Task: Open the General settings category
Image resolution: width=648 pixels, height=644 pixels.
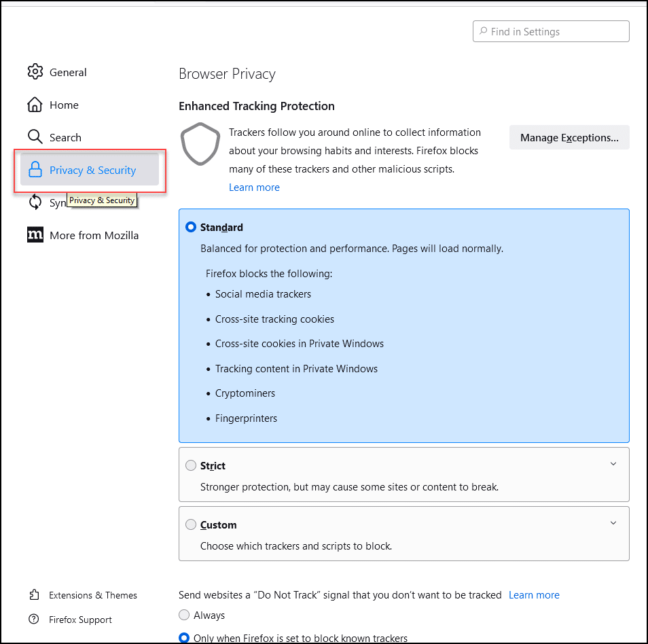Action: (68, 72)
